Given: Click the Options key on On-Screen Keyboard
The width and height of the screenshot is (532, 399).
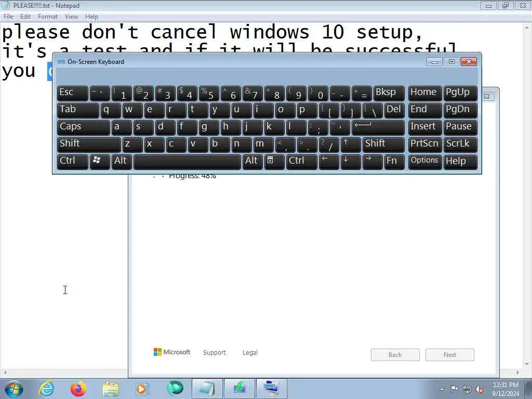Looking at the screenshot, I should (x=424, y=161).
